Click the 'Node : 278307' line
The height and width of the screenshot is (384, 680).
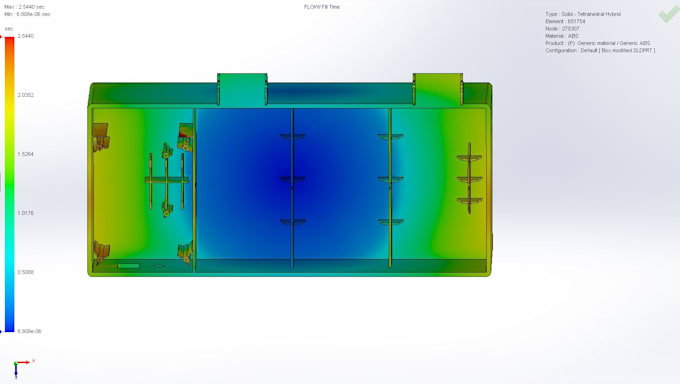click(x=562, y=29)
